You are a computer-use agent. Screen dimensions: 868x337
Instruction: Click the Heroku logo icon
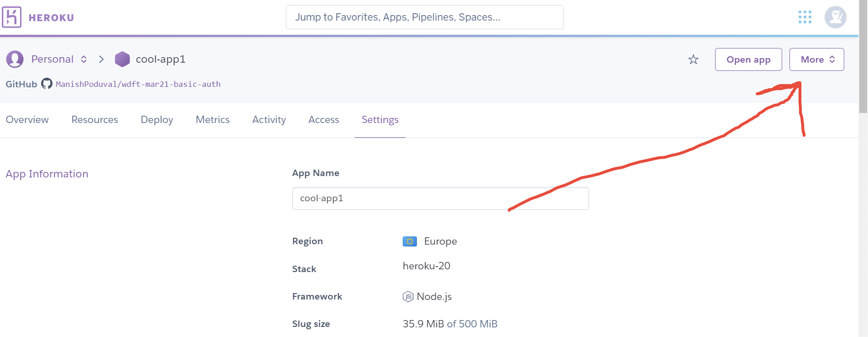coord(11,17)
